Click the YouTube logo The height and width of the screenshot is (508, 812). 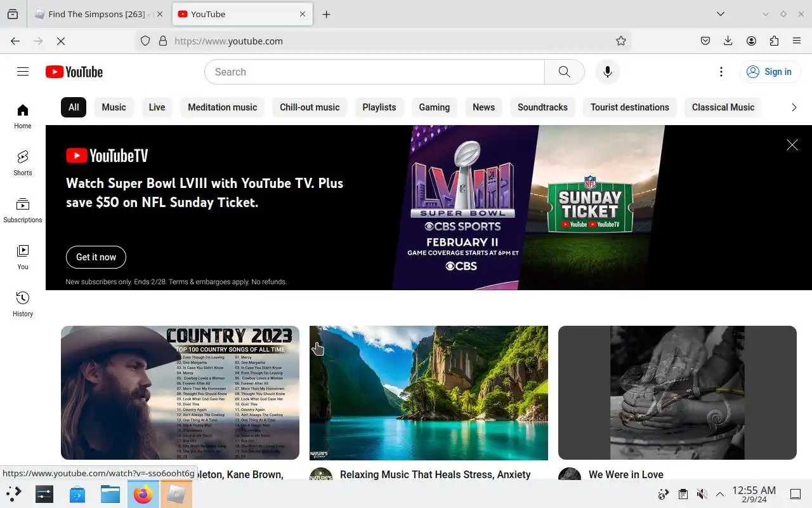tap(74, 72)
